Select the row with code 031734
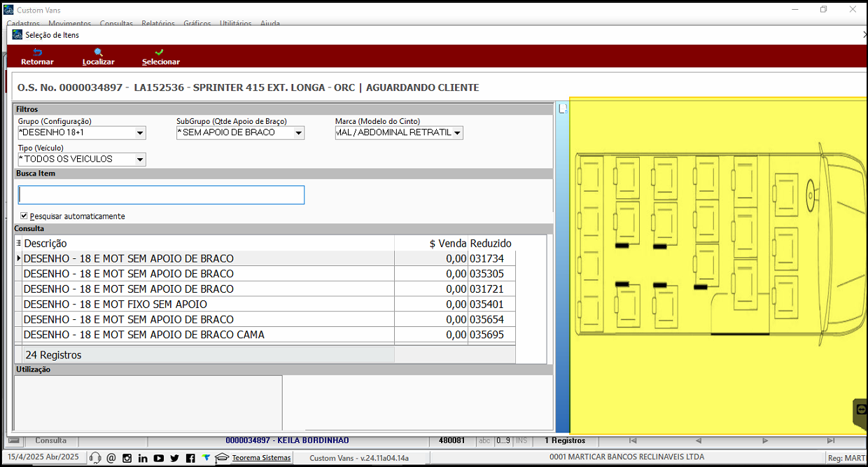 pos(265,258)
